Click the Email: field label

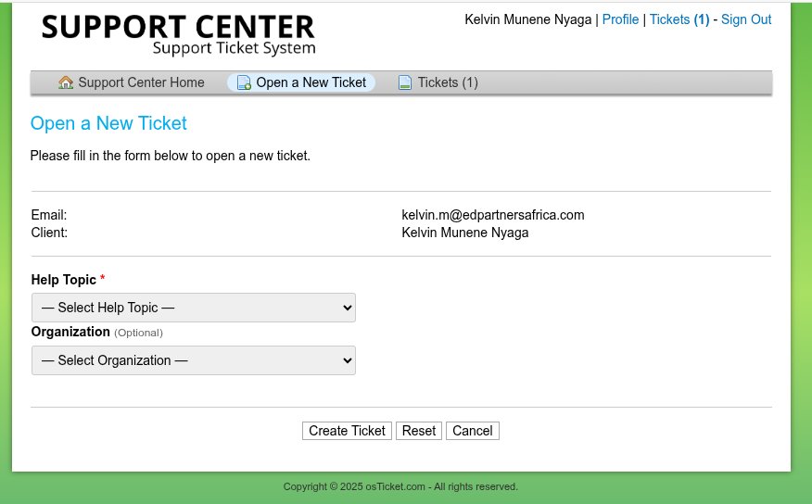click(49, 215)
